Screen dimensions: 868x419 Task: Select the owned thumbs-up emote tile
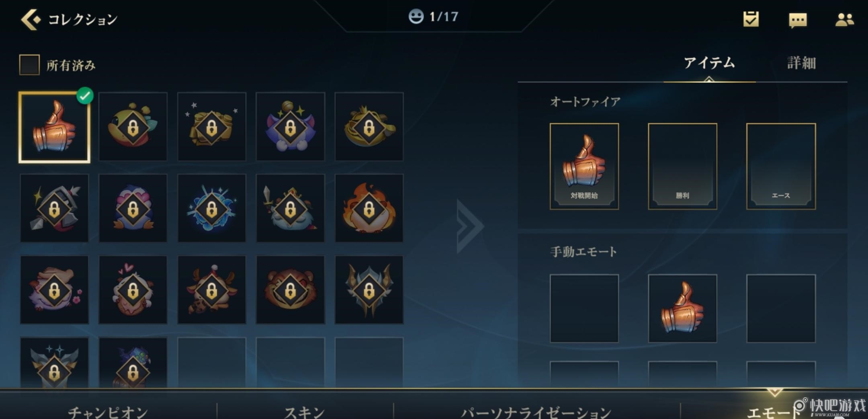click(x=54, y=127)
